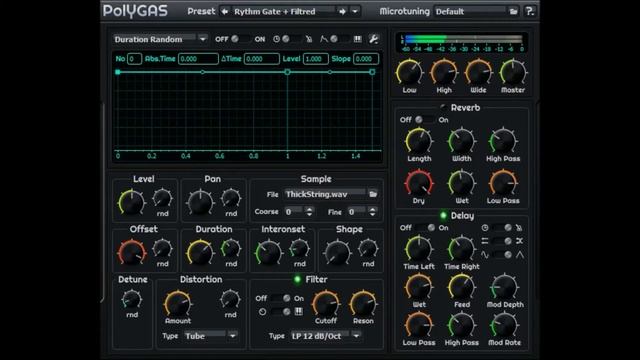Click the envelope point No field
Viewport: 640px width, 360px height.
click(134, 59)
